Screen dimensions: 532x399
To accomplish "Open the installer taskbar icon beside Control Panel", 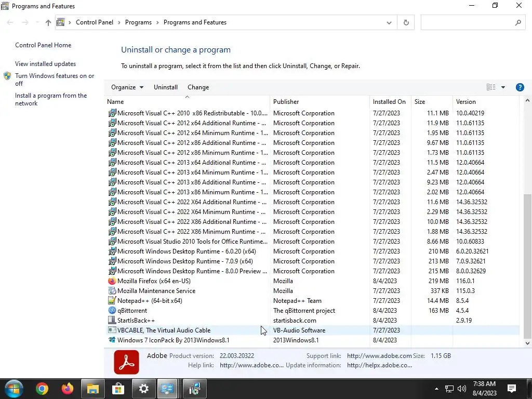I will [x=194, y=389].
